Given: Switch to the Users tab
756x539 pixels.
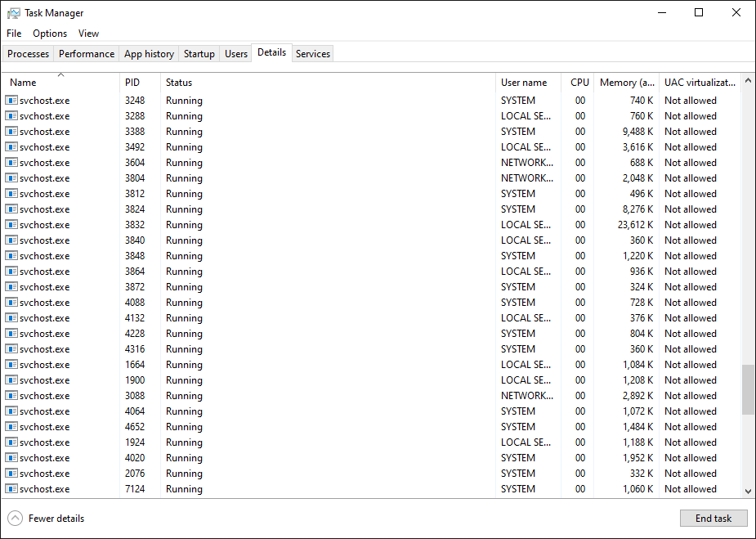Looking at the screenshot, I should [235, 53].
